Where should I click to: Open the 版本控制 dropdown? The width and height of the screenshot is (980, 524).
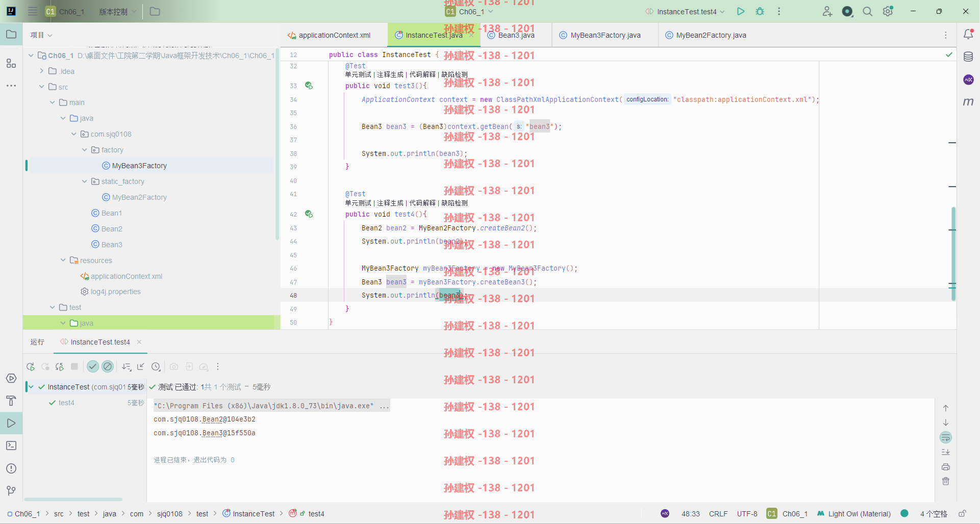[118, 11]
